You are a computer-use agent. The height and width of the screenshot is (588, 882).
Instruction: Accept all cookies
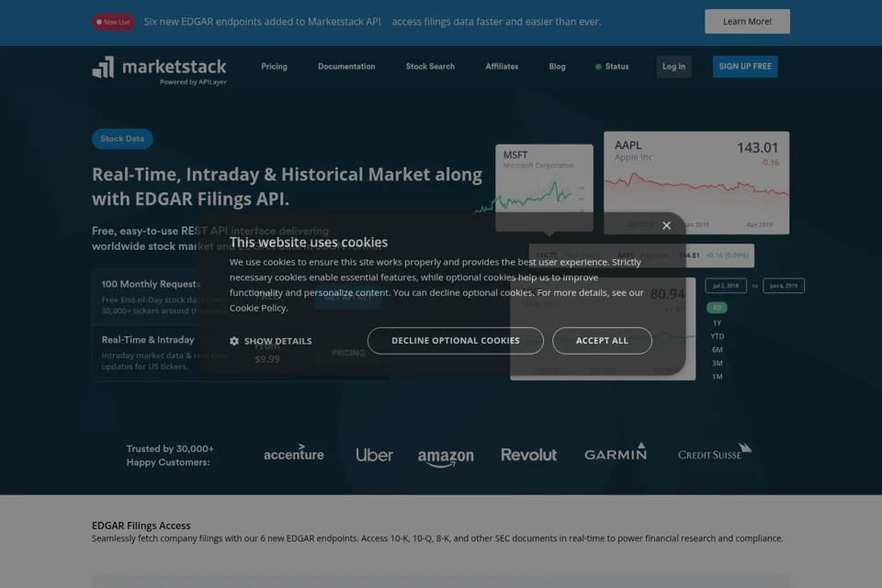point(602,341)
